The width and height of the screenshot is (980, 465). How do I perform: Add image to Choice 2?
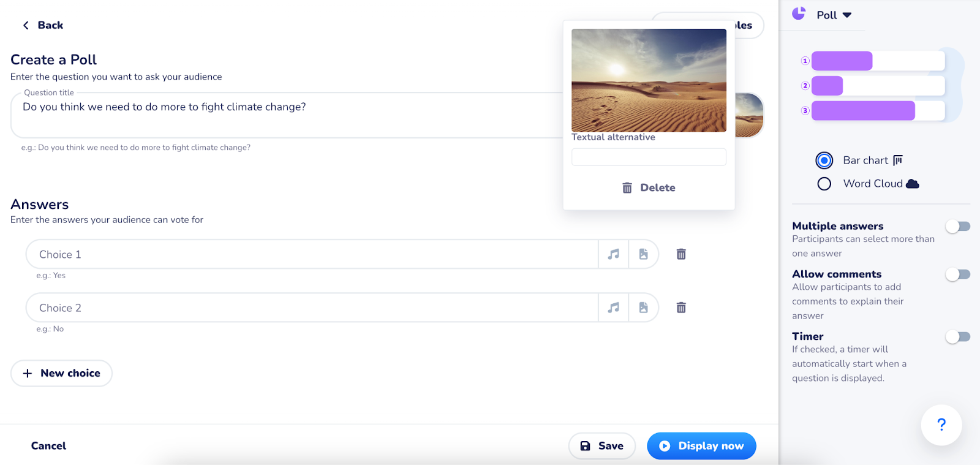(643, 308)
